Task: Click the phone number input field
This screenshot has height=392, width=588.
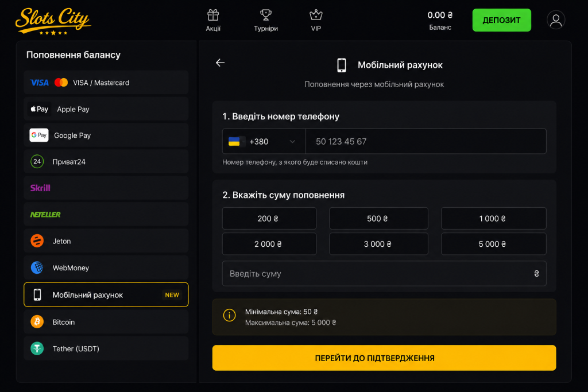Action: point(426,141)
